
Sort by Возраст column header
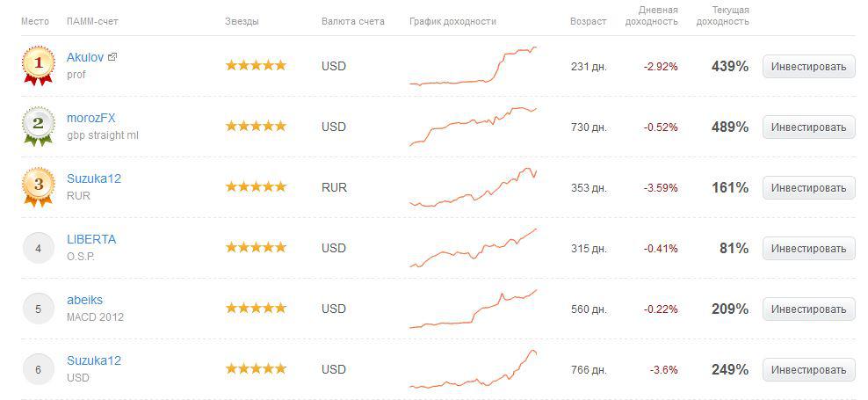pyautogui.click(x=589, y=22)
